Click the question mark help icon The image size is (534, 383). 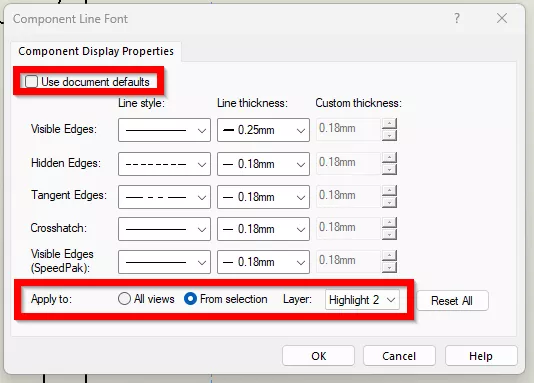[x=457, y=18]
